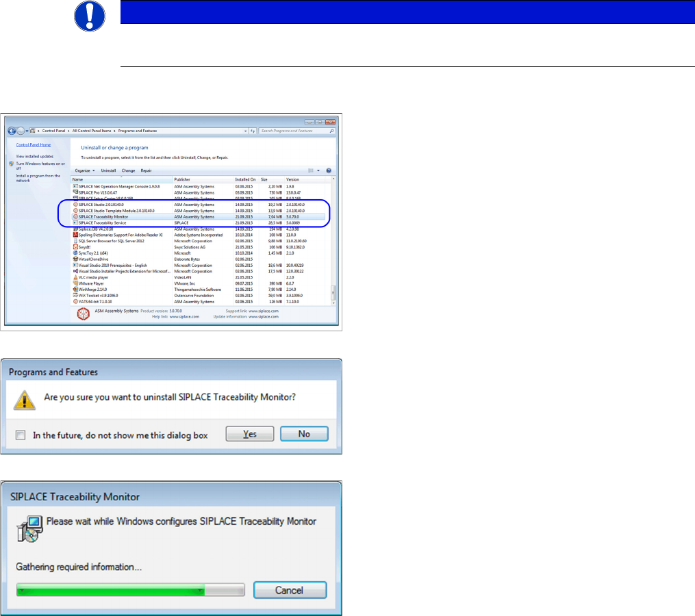Click the Visual Studio Installer Projects icon

coord(75,271)
